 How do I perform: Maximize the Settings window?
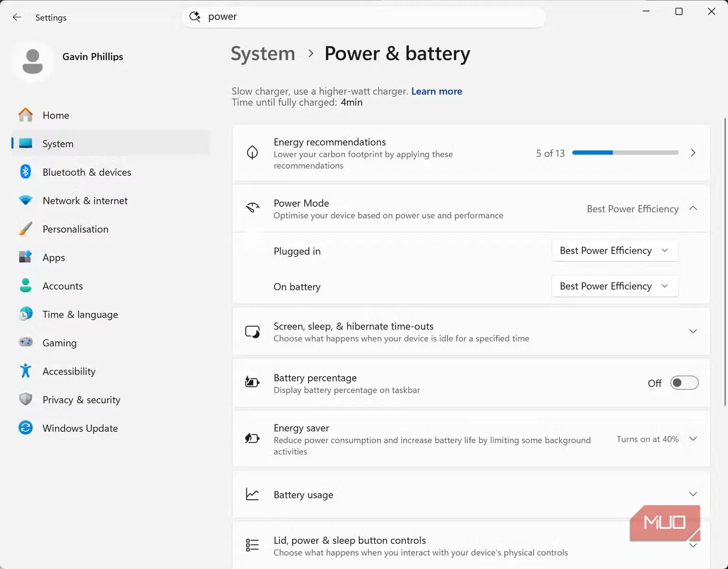pyautogui.click(x=679, y=11)
